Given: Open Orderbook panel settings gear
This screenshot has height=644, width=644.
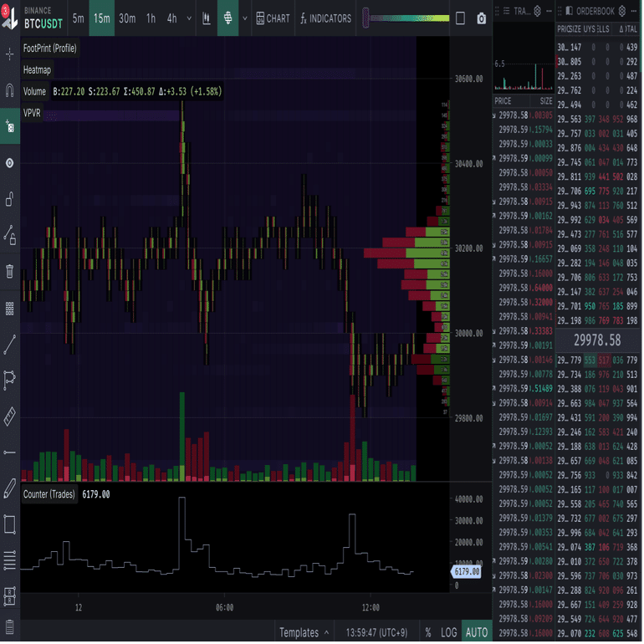Looking at the screenshot, I should [621, 11].
